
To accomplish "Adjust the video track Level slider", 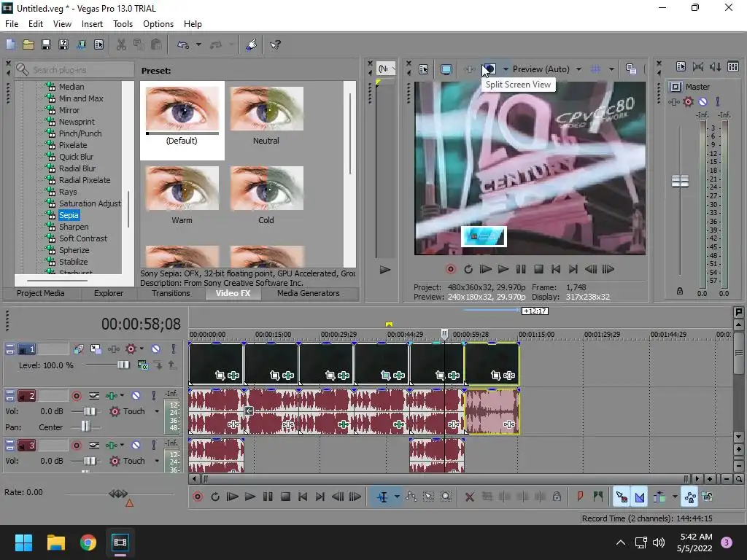I will point(123,365).
